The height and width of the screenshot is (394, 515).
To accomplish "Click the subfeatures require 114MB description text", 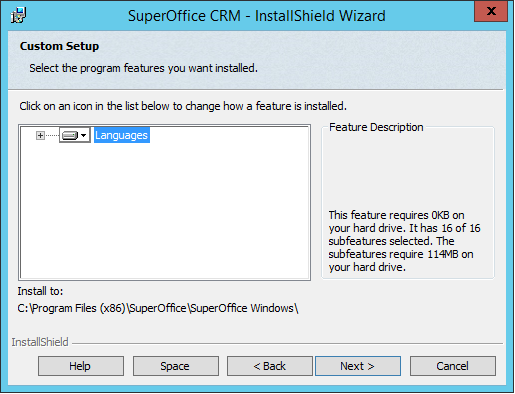I will pyautogui.click(x=401, y=254).
